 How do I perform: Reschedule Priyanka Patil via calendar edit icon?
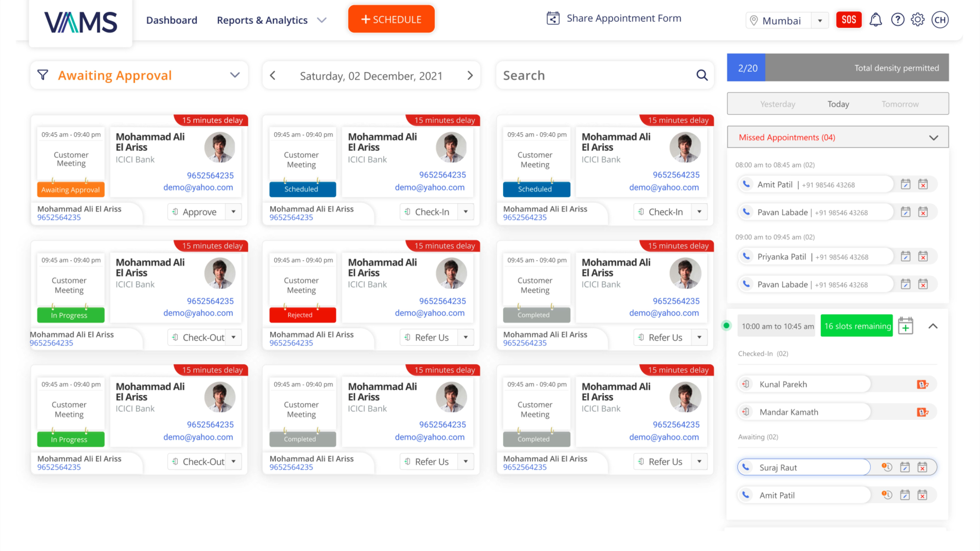[906, 256]
